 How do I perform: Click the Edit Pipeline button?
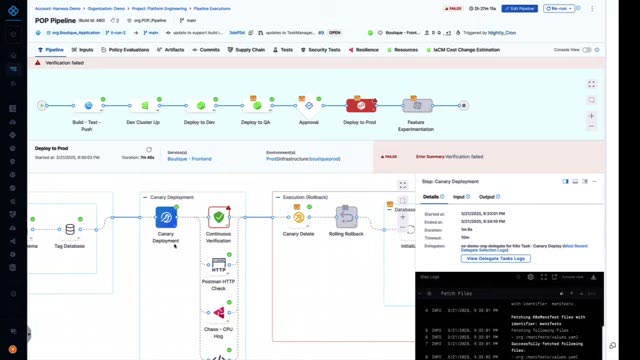coord(520,9)
